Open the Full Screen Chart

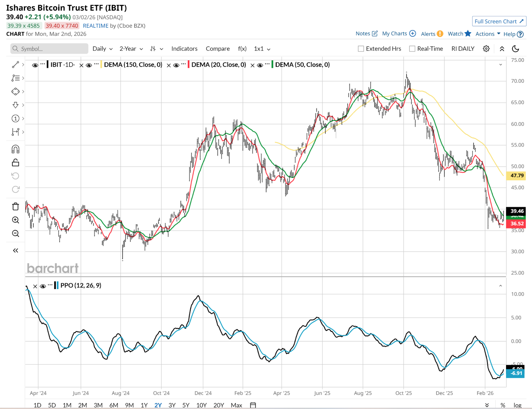[x=499, y=21]
